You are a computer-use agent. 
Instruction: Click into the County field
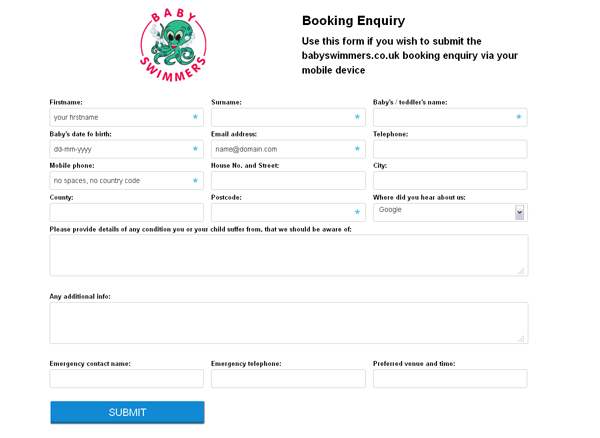pyautogui.click(x=126, y=212)
